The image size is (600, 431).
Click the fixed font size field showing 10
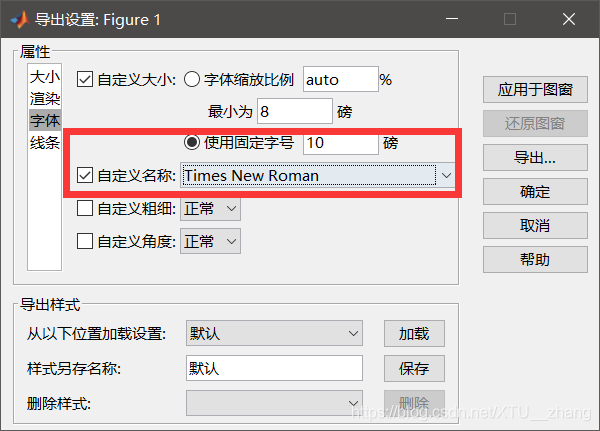341,143
